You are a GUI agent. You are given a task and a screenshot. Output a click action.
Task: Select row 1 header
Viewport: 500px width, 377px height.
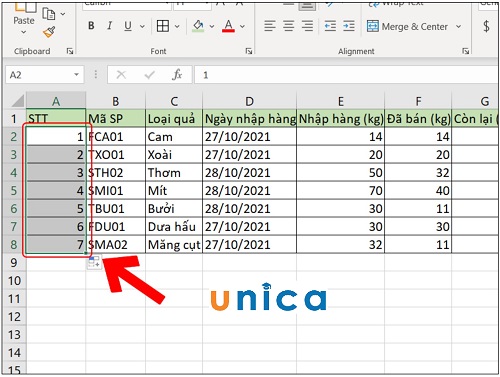pyautogui.click(x=14, y=118)
